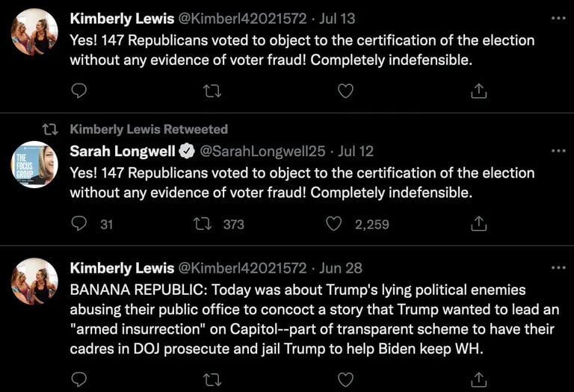The height and width of the screenshot is (392, 574).
Task: Open more options on the Jun 28 tweet
Action: point(558,267)
